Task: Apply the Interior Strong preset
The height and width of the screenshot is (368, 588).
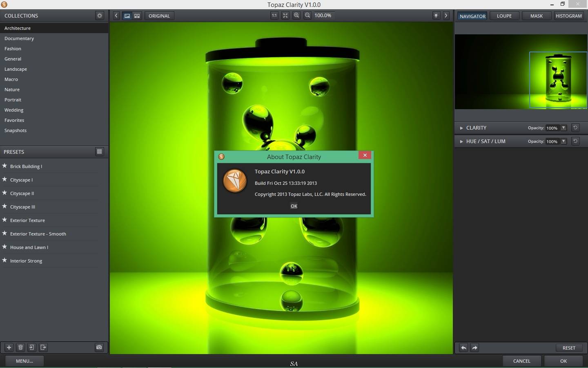Action: click(26, 261)
